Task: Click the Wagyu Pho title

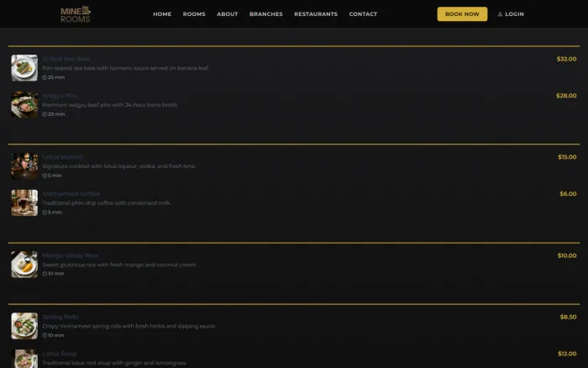Action: [x=60, y=96]
